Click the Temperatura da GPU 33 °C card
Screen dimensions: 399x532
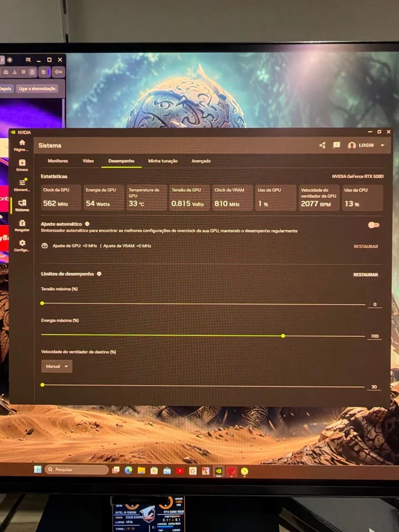click(147, 197)
